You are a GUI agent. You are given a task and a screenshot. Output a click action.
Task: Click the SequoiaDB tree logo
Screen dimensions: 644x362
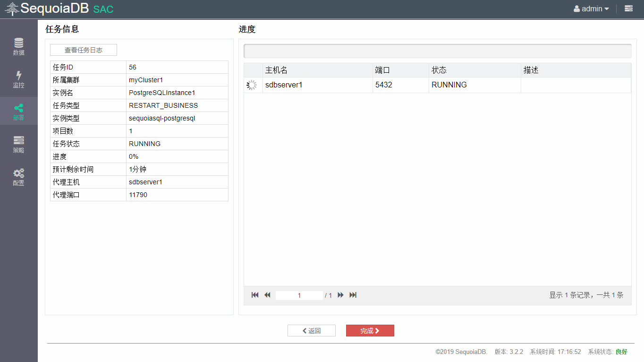tap(12, 9)
